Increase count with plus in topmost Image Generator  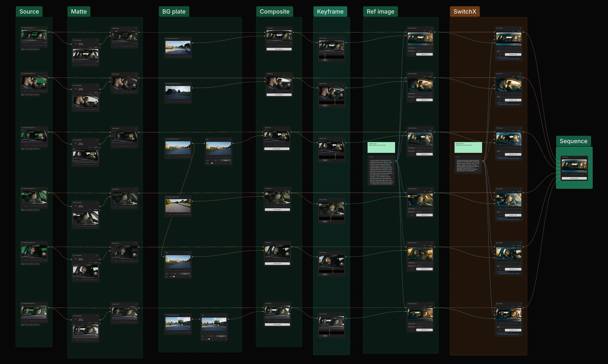(415, 54)
